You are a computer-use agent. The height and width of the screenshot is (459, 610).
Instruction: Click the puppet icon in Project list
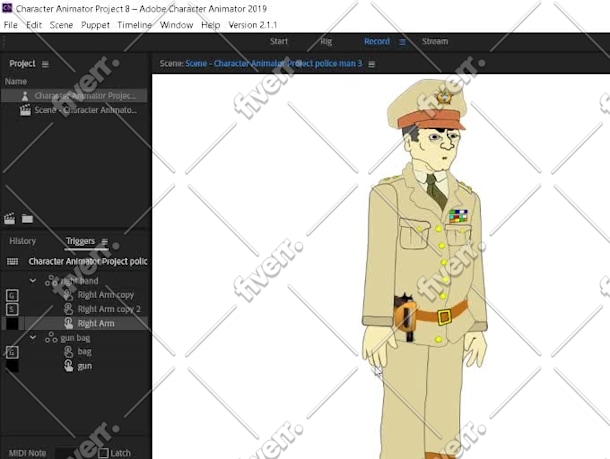pyautogui.click(x=25, y=96)
